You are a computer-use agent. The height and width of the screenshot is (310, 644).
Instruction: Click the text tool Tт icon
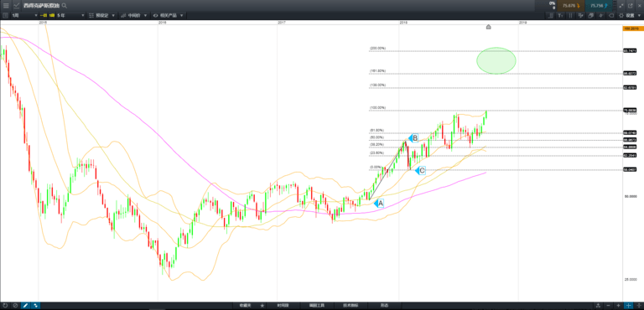pos(561,16)
